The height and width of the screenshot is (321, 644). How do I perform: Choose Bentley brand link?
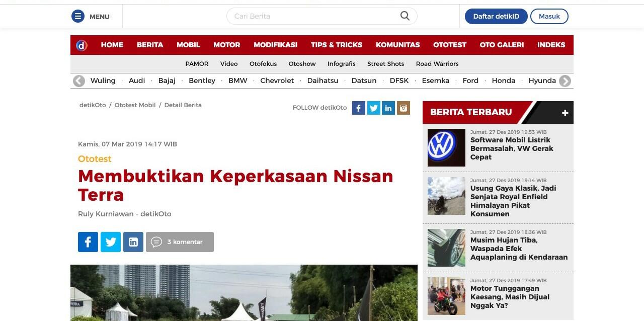(202, 81)
